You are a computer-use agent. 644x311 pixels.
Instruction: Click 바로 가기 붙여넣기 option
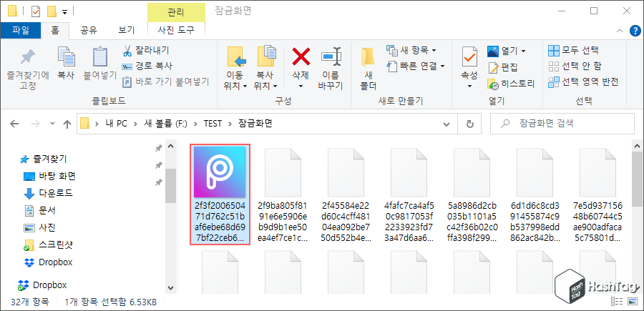pos(166,82)
